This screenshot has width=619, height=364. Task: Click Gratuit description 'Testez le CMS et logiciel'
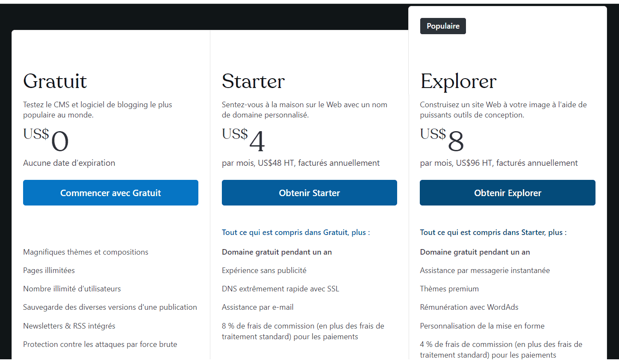coord(97,110)
